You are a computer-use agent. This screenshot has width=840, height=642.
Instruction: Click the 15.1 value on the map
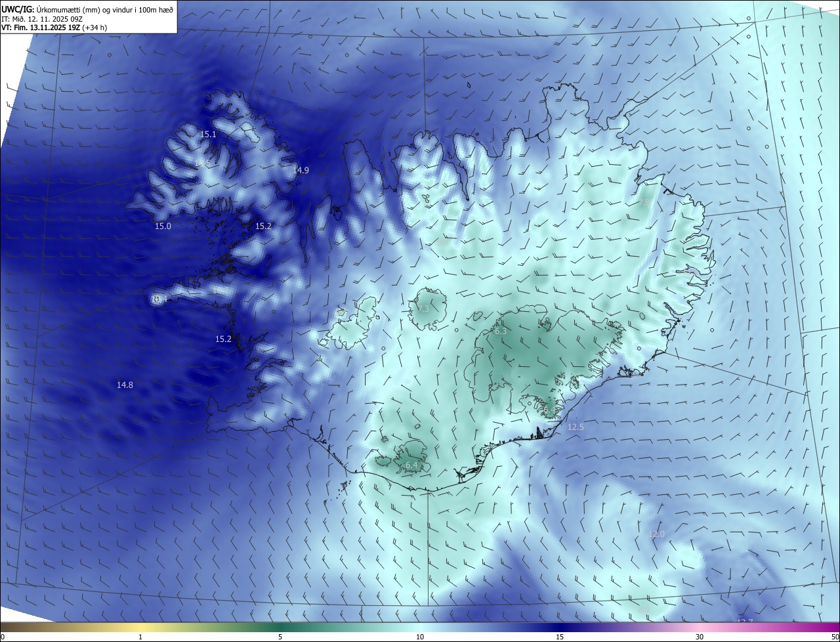(209, 134)
